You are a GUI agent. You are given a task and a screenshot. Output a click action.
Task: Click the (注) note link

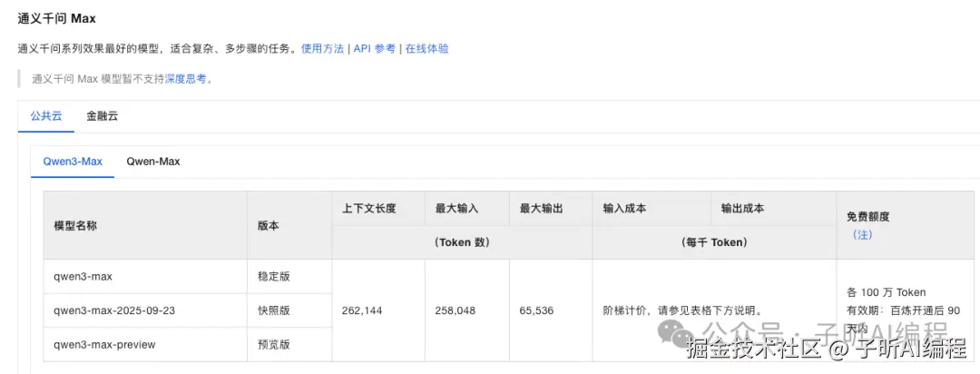pyautogui.click(x=861, y=233)
